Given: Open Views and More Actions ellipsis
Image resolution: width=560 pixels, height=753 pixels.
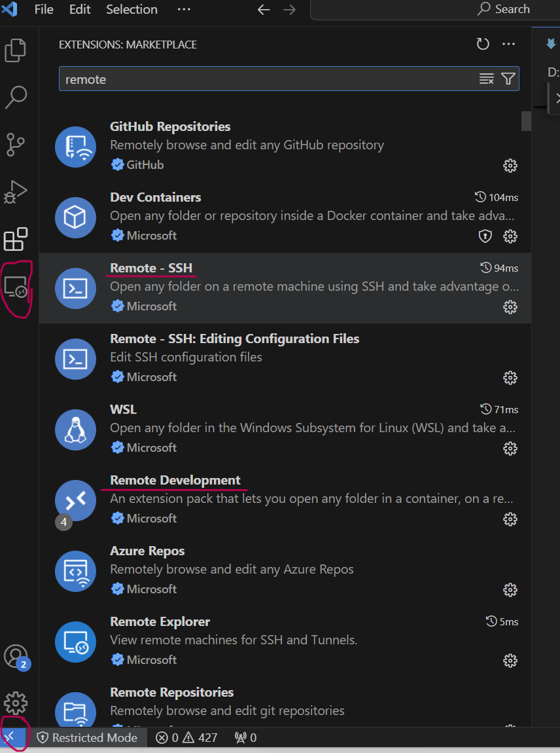Looking at the screenshot, I should coord(509,44).
